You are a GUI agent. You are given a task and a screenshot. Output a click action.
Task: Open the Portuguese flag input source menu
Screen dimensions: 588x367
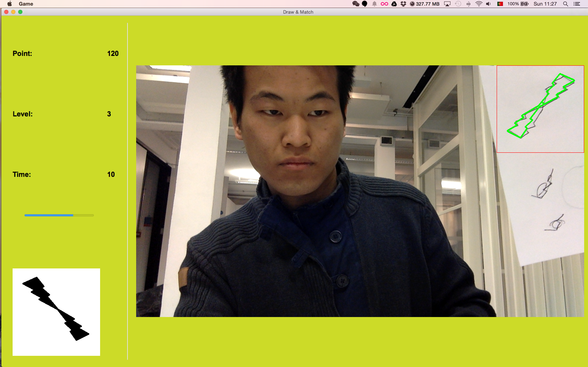500,4
